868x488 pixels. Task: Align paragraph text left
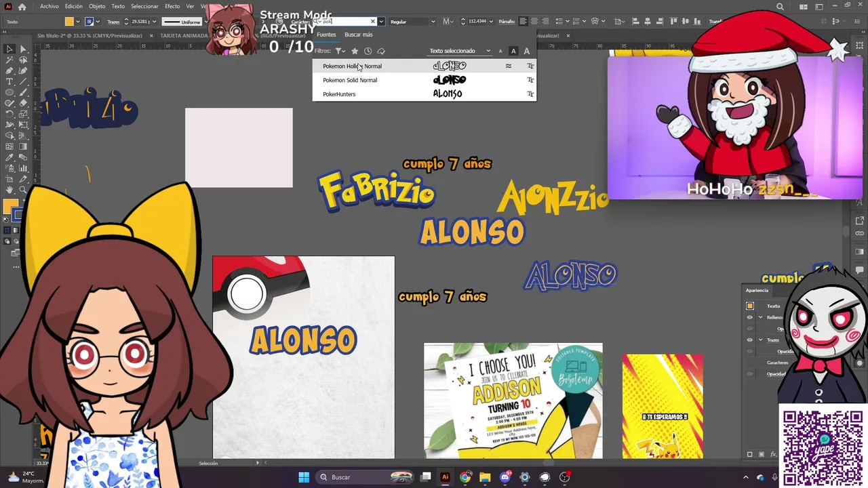point(522,21)
